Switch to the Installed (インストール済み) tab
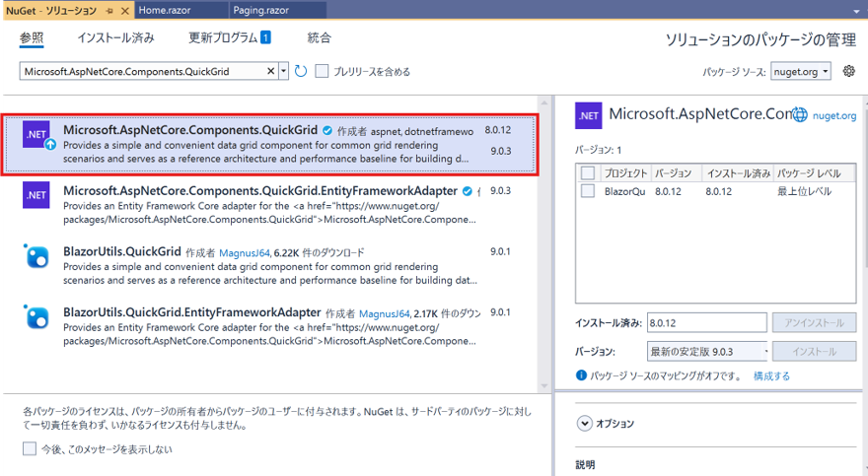The width and height of the screenshot is (868, 476). [x=115, y=37]
